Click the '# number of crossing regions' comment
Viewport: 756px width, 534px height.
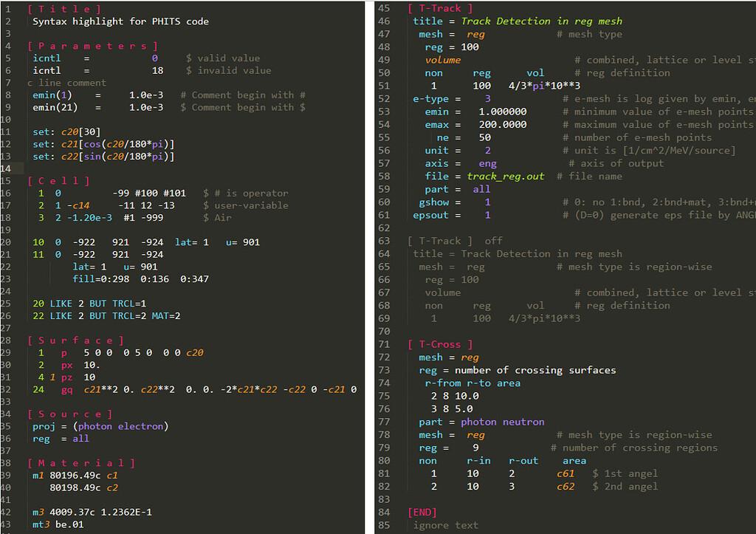pos(634,448)
